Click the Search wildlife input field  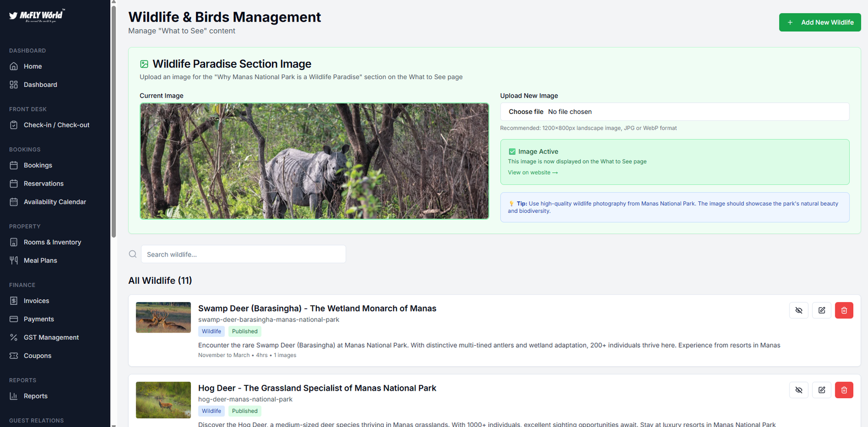243,254
